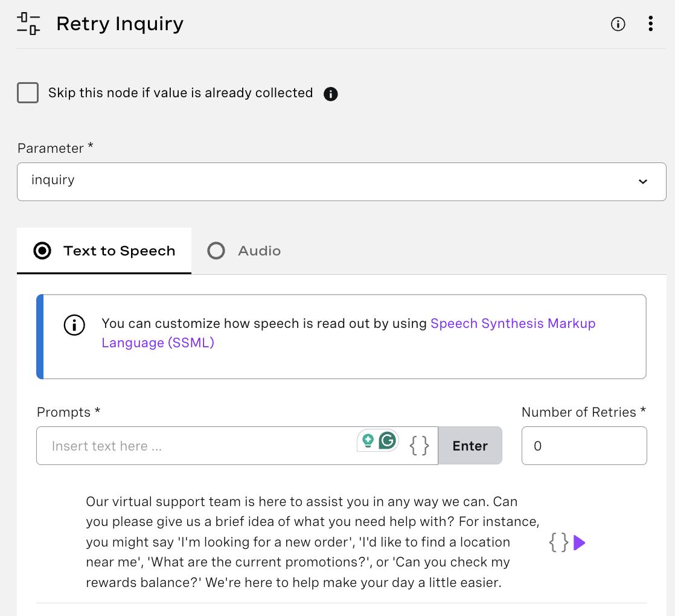Click the Grammarly icon in prompt field
675x616 pixels.
pos(388,440)
